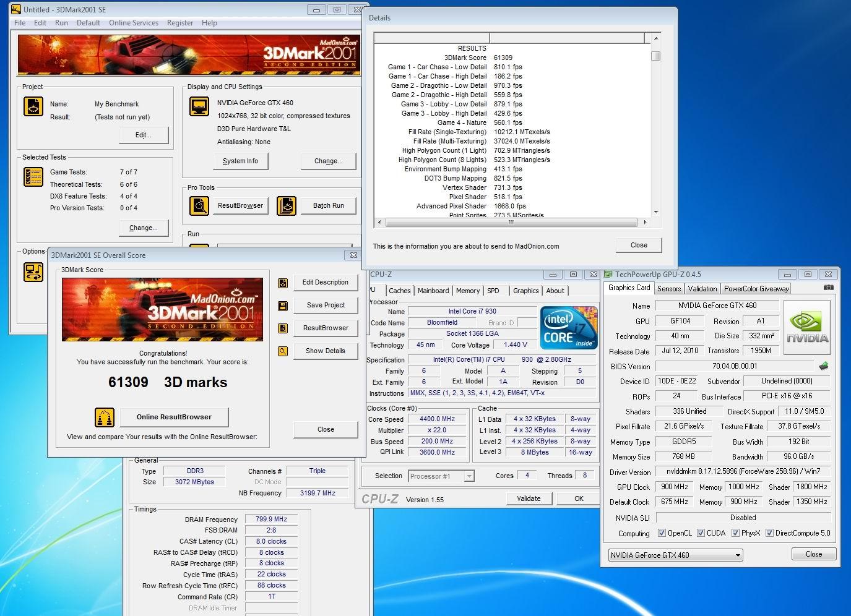This screenshot has width=851, height=616.
Task: Click the Options icon in 3DMark main window
Action: (x=33, y=272)
